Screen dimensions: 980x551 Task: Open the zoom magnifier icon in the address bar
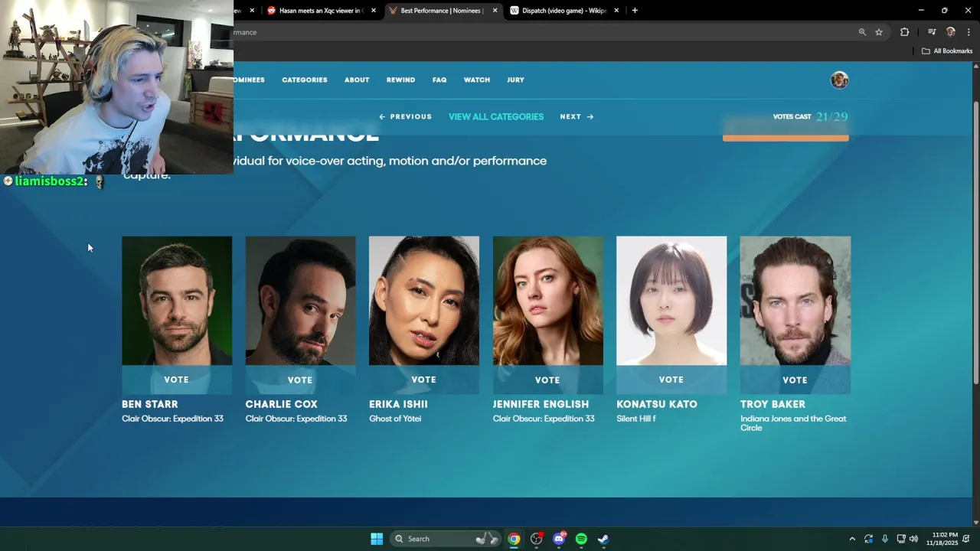862,32
